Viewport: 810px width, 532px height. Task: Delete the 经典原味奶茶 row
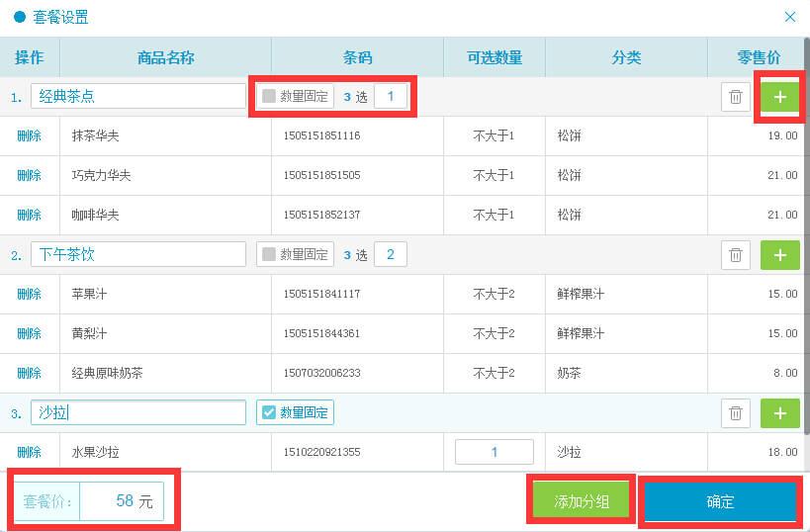tap(29, 373)
